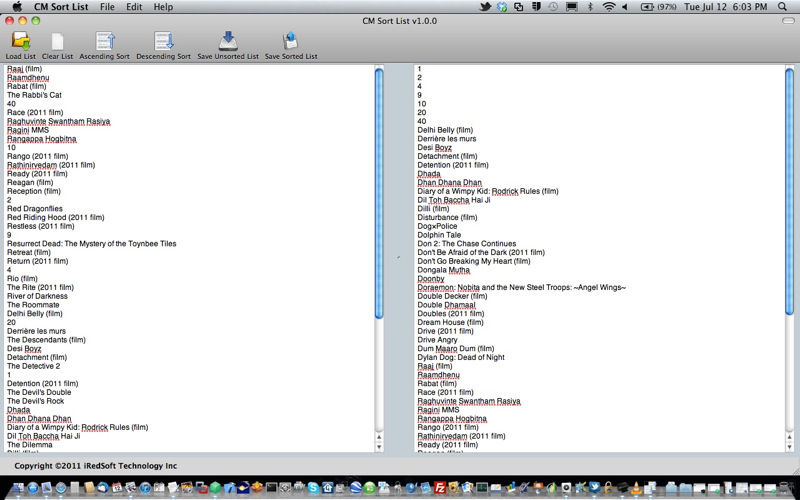This screenshot has height=500, width=800.
Task: Click 'The Roommate' in left list
Action: pyautogui.click(x=33, y=305)
